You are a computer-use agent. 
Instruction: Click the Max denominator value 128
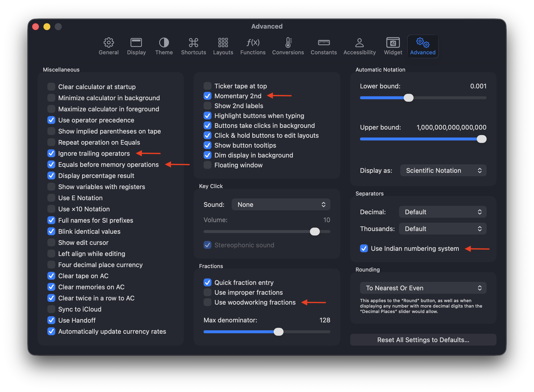pos(325,320)
